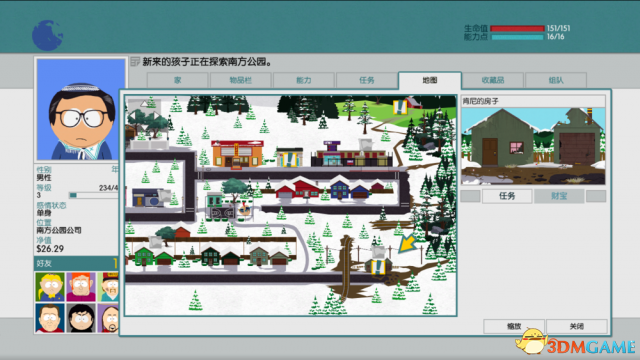Open the bald bearded friend avatar

point(109,318)
